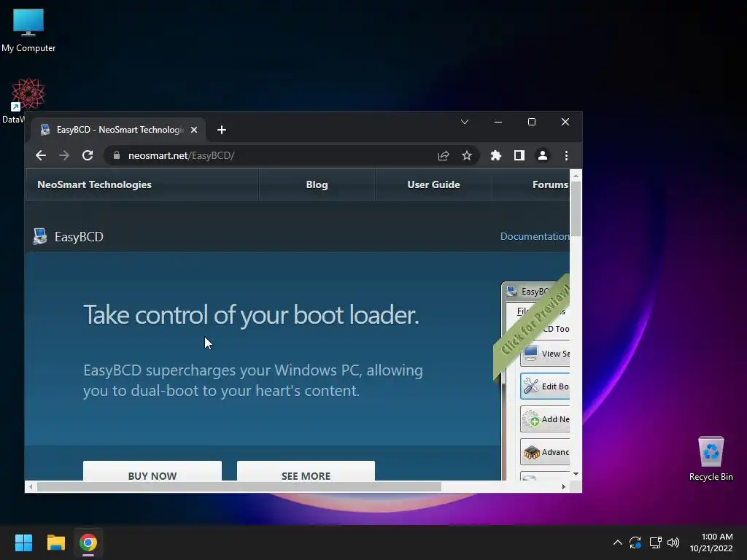
Task: Open a new tab with the plus button
Action: pos(222,130)
